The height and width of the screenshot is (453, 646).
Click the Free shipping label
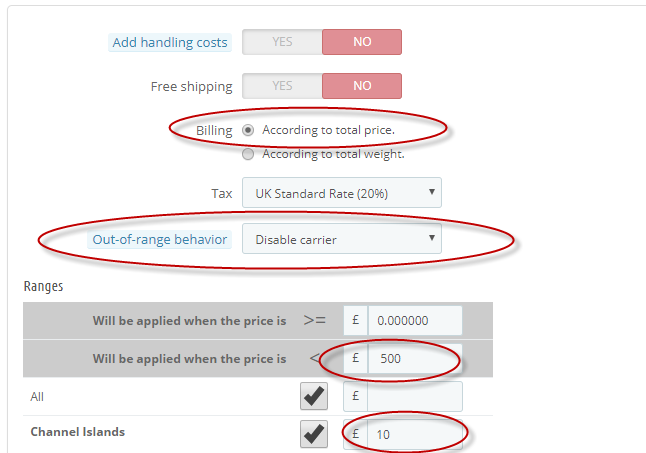(x=191, y=86)
